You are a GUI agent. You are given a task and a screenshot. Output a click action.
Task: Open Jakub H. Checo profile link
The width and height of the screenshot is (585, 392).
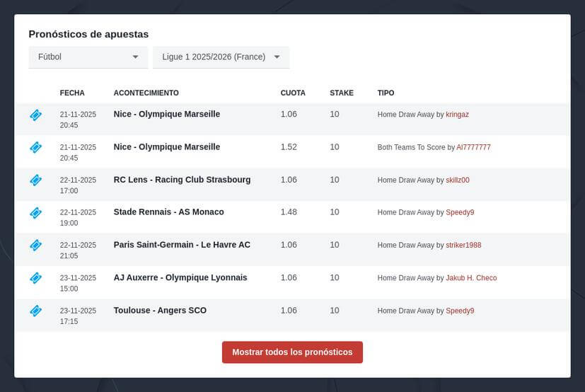point(471,278)
